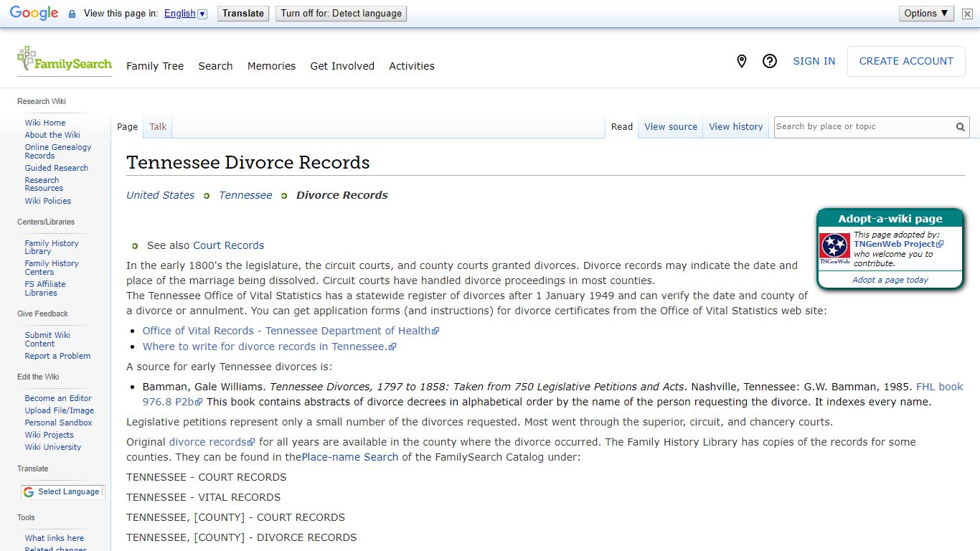This screenshot has height=551, width=980.
Task: Open Where to write for divorce records link
Action: 269,347
